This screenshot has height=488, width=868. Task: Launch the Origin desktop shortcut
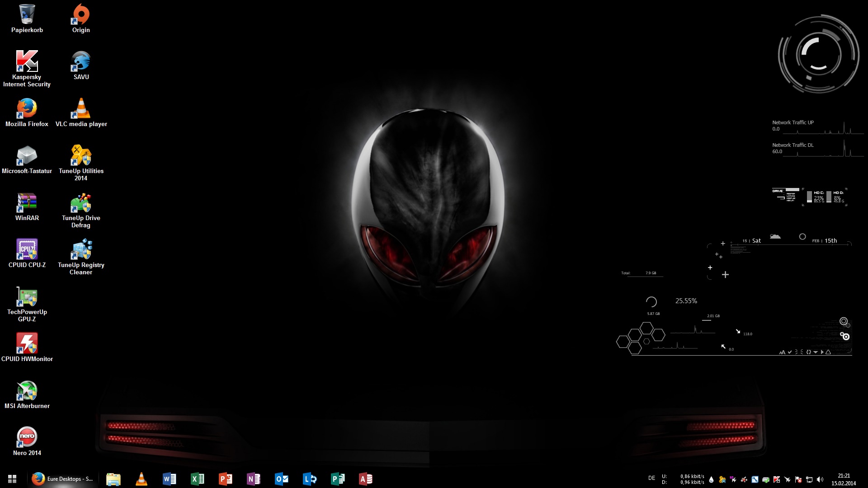81,19
